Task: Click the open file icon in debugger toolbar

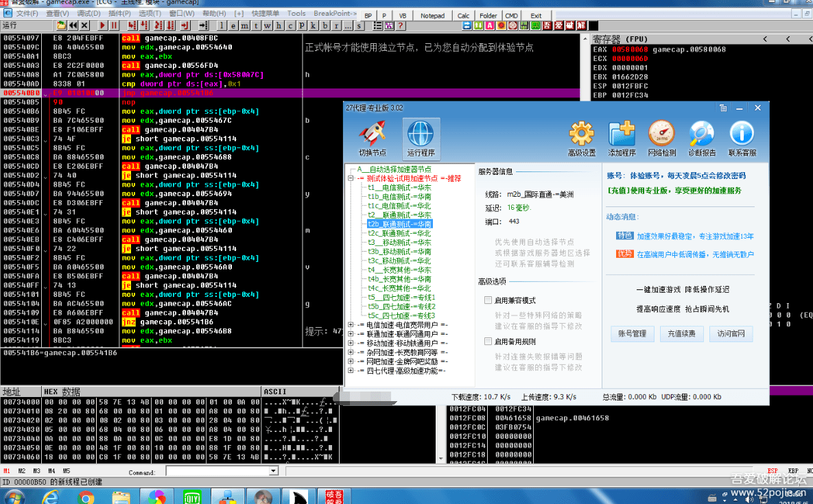Action: tap(61, 25)
